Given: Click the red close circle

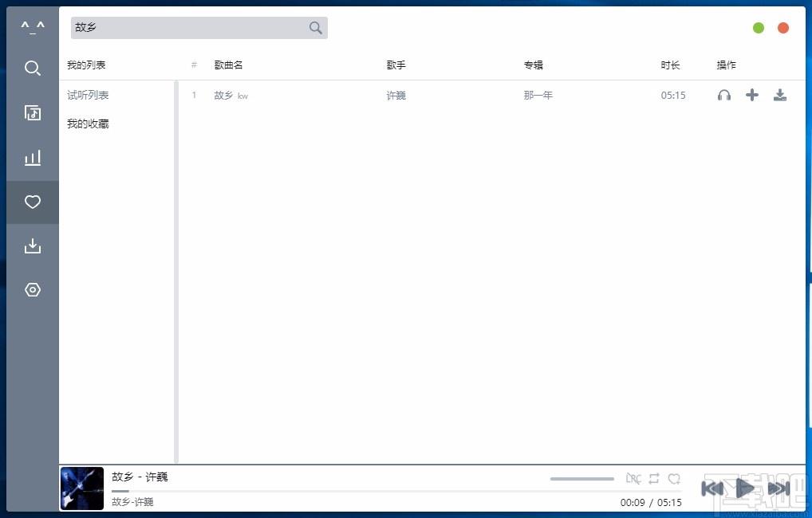Looking at the screenshot, I should click(x=783, y=28).
